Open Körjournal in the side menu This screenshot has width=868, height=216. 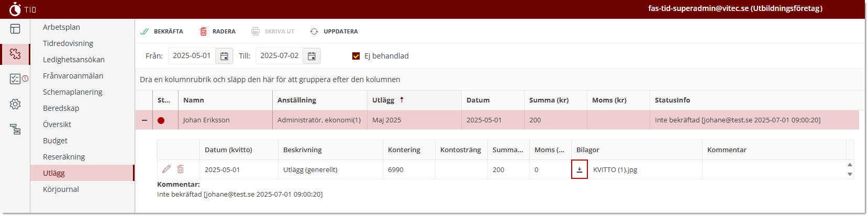[x=61, y=189]
